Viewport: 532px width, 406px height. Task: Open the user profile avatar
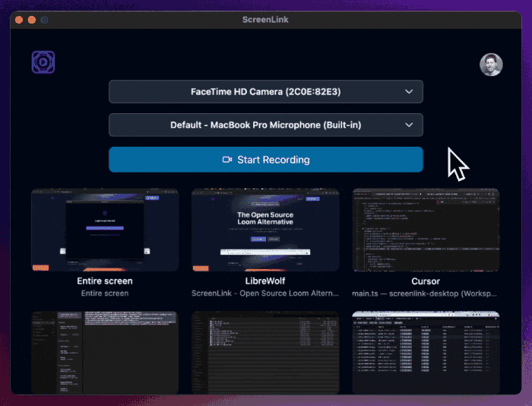click(x=491, y=65)
